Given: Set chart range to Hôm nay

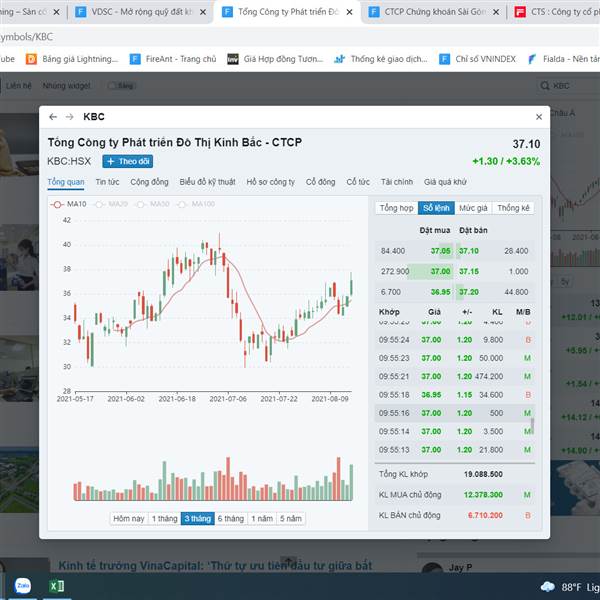Looking at the screenshot, I should point(129,519).
